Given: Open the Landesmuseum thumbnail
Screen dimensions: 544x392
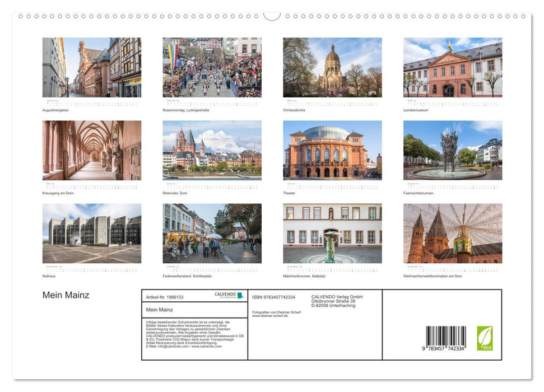Looking at the screenshot, I should (452, 67).
